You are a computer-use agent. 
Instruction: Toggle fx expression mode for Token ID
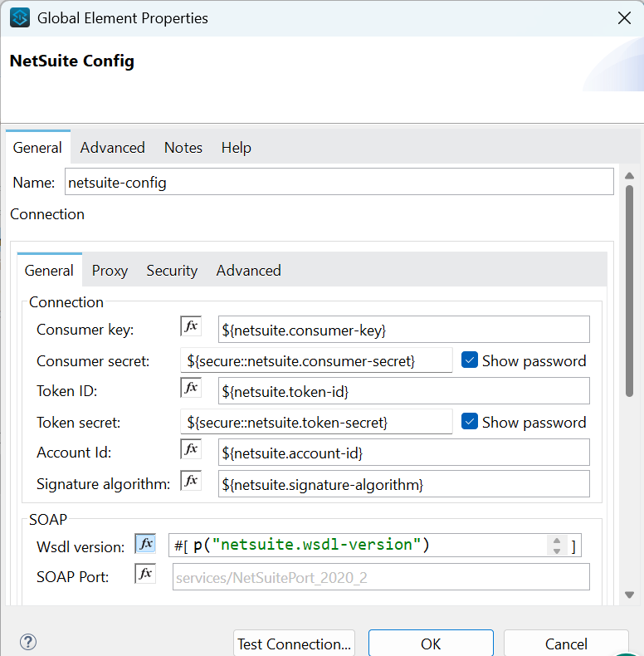click(191, 388)
